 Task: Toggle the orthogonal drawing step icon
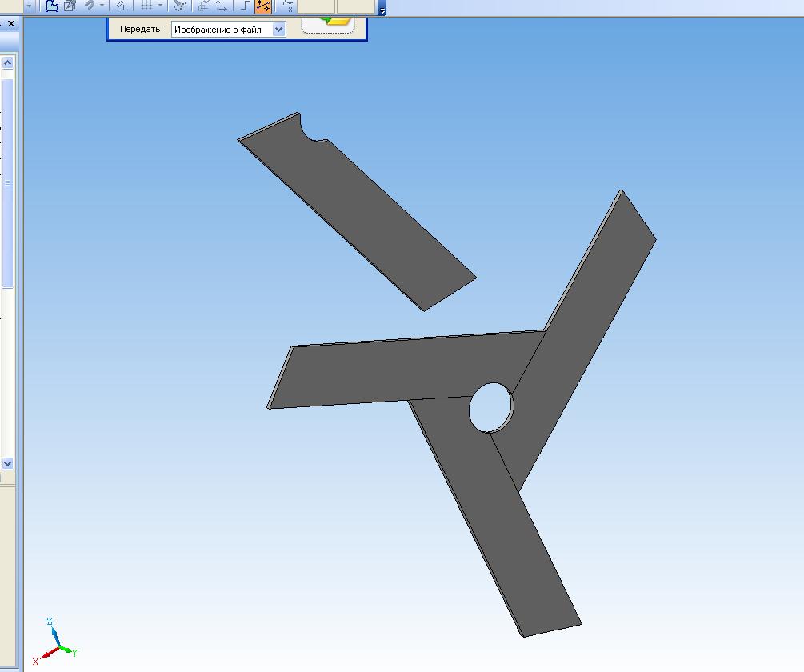click(245, 6)
